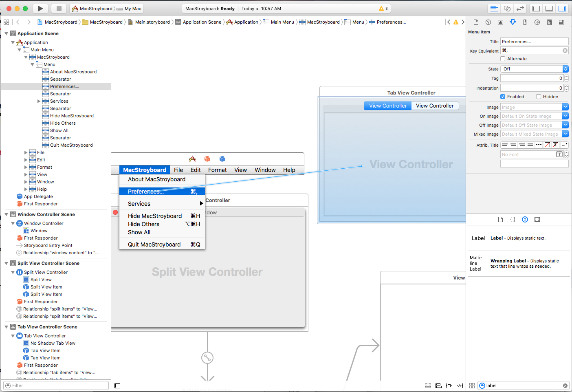Open Resolve Auto Layout Issues menu
The width and height of the screenshot is (572, 392).
[460, 385]
